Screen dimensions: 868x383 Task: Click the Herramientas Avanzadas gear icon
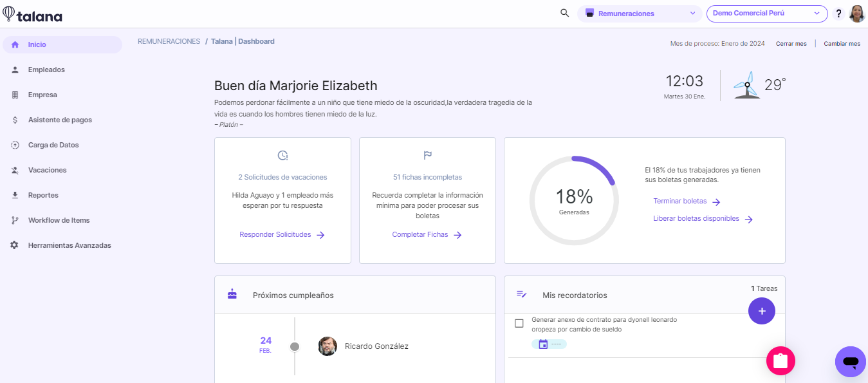coord(15,245)
